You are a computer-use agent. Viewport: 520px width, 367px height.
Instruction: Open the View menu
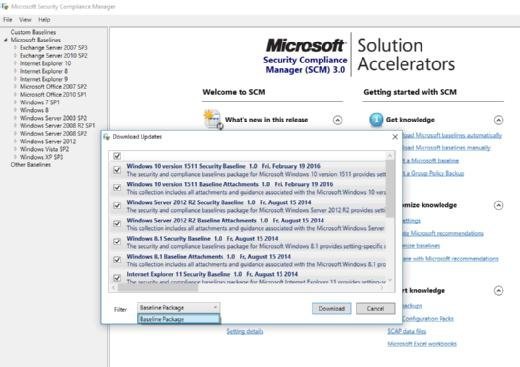[25, 20]
